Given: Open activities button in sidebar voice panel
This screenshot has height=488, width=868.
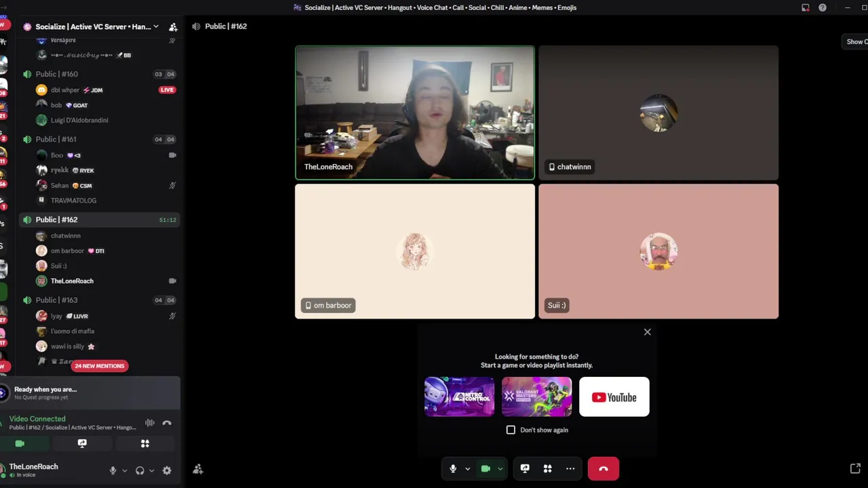Looking at the screenshot, I should coord(144,443).
